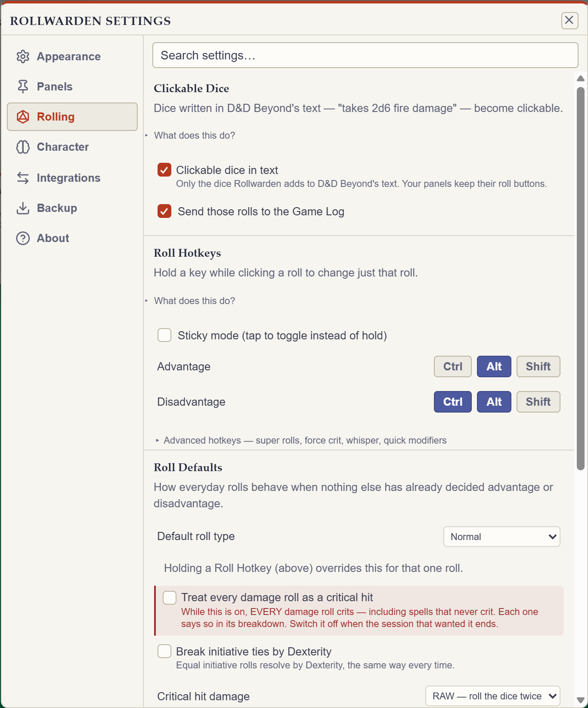Open the Backup tab
Image resolution: width=588 pixels, height=708 pixels.
(x=72, y=208)
